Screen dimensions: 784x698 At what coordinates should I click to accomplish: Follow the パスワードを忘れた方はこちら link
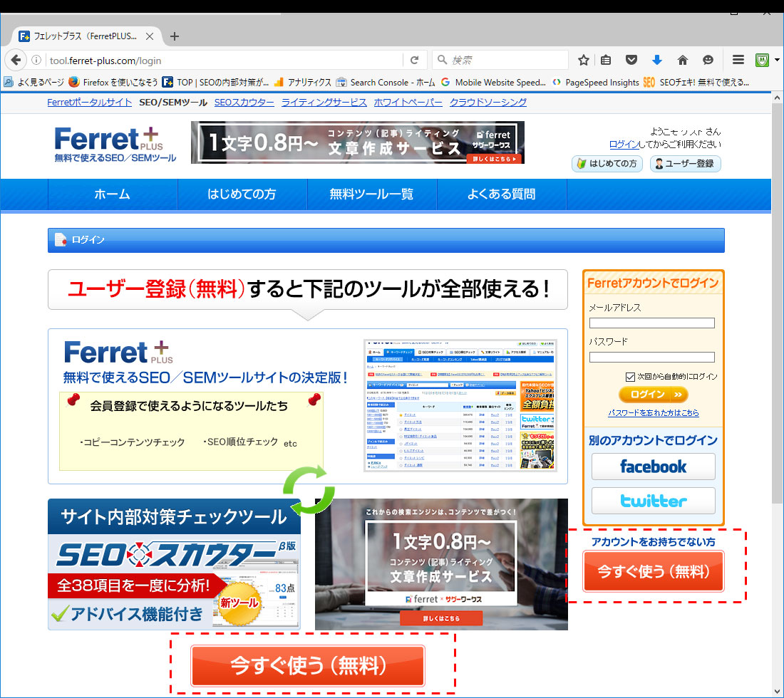653,412
